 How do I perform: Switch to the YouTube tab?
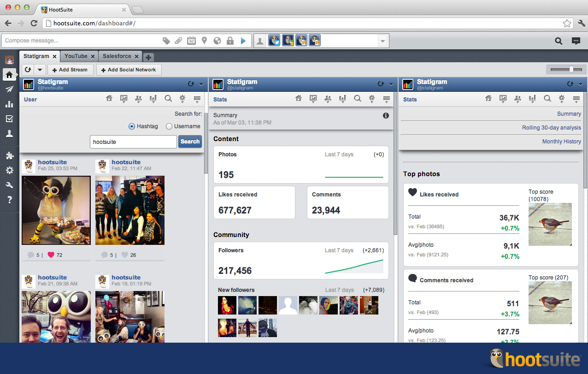76,56
